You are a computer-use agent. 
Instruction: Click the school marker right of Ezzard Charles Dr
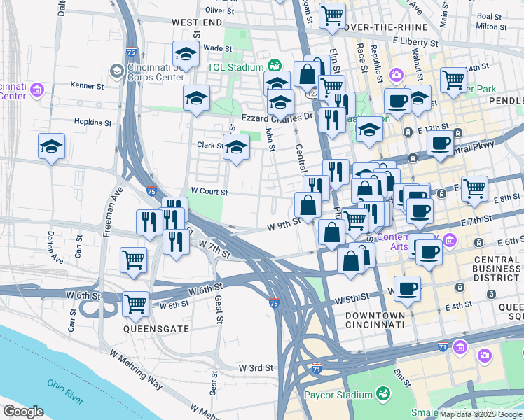point(369,130)
